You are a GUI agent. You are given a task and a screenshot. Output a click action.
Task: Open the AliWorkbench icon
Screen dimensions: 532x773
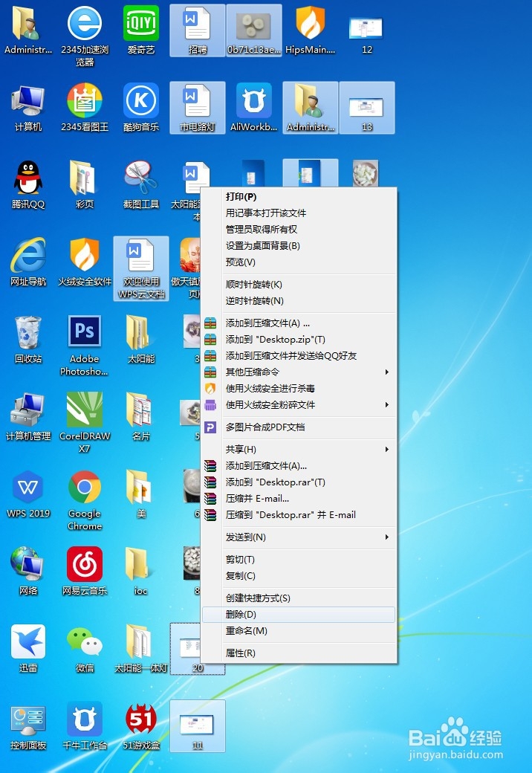[x=253, y=108]
